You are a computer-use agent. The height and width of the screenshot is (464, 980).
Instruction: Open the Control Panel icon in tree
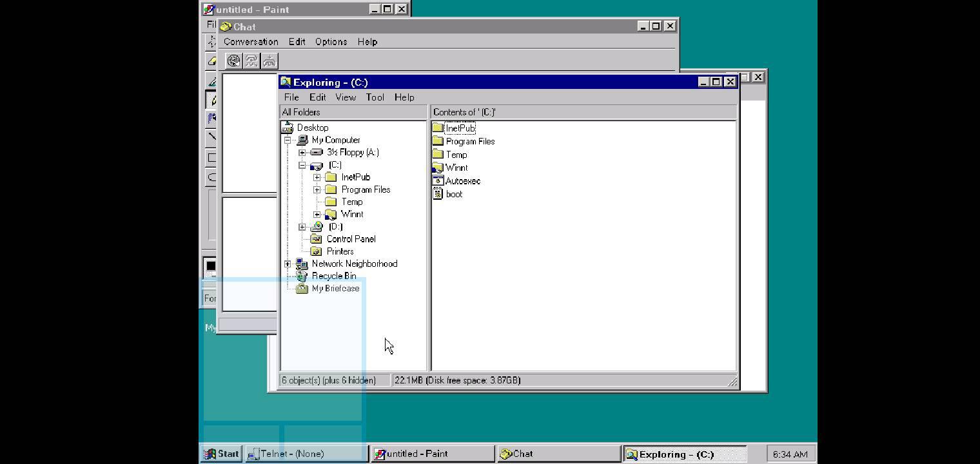(x=317, y=239)
